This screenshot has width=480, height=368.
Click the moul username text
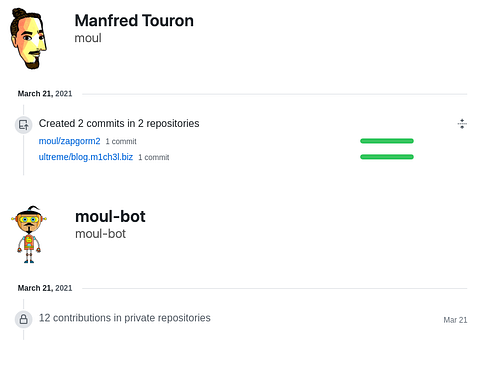point(88,38)
